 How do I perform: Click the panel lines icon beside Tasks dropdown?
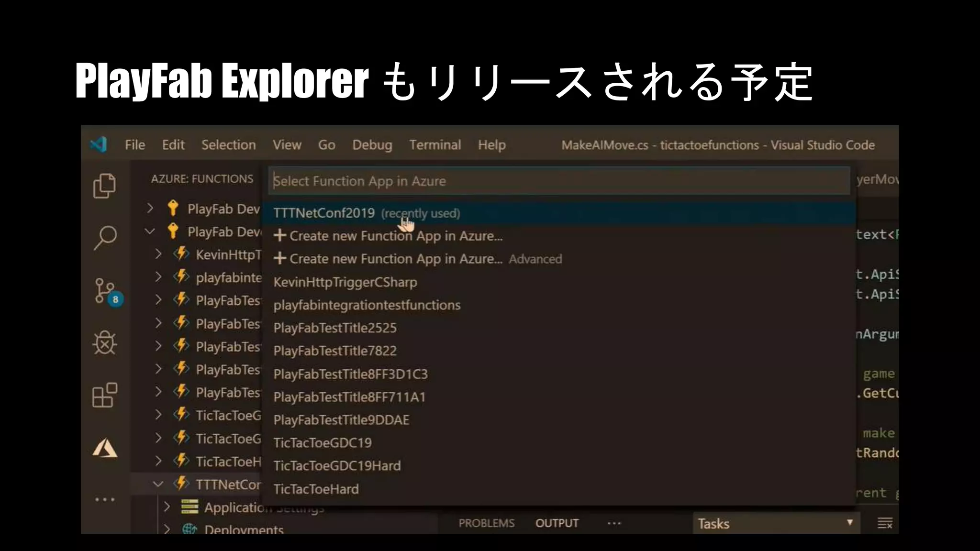[x=885, y=523]
